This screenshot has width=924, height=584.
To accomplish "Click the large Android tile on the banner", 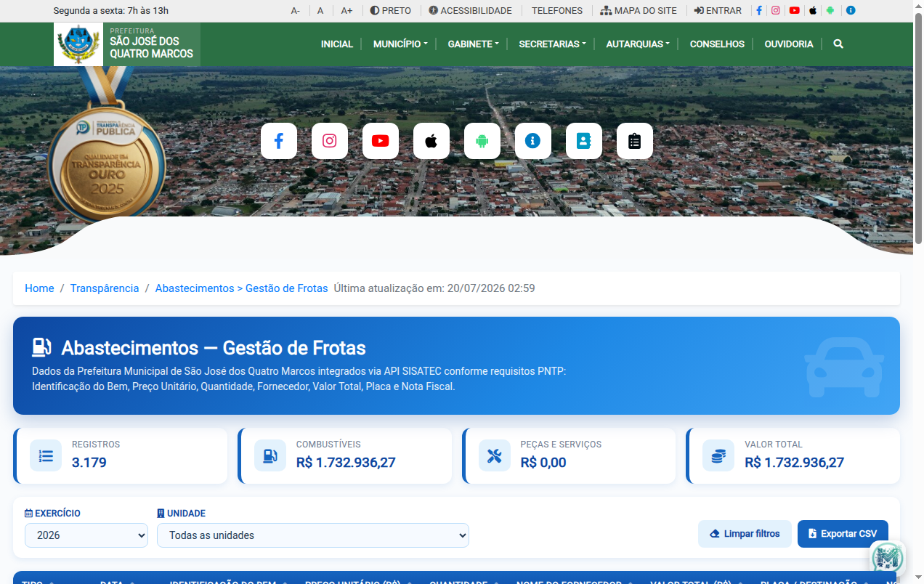I will tap(482, 141).
